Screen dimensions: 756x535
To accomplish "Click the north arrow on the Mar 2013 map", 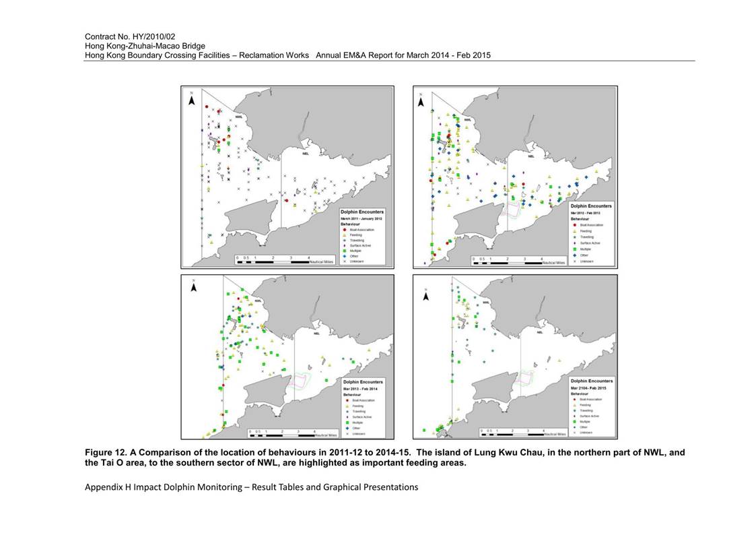I will 194,286.
